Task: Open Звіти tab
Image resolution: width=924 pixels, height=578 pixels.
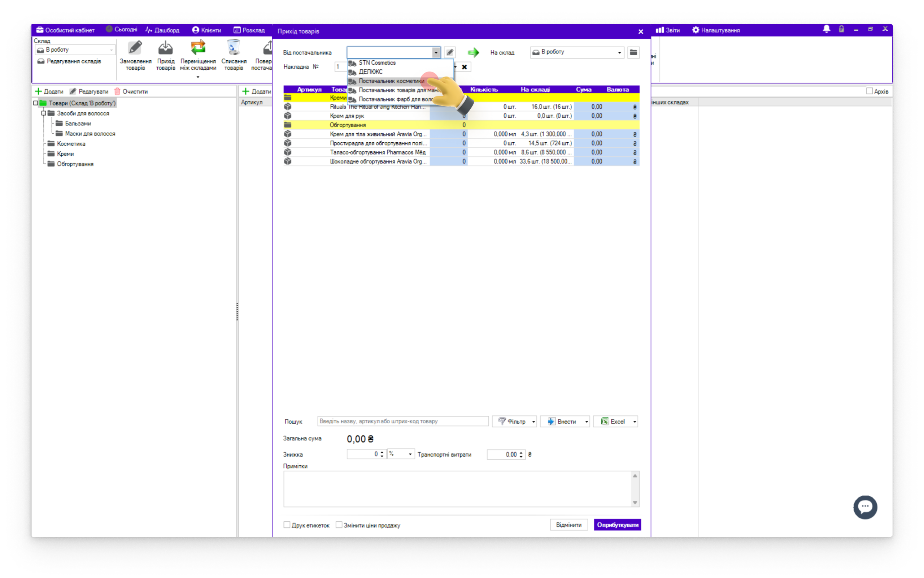Action: pos(668,30)
